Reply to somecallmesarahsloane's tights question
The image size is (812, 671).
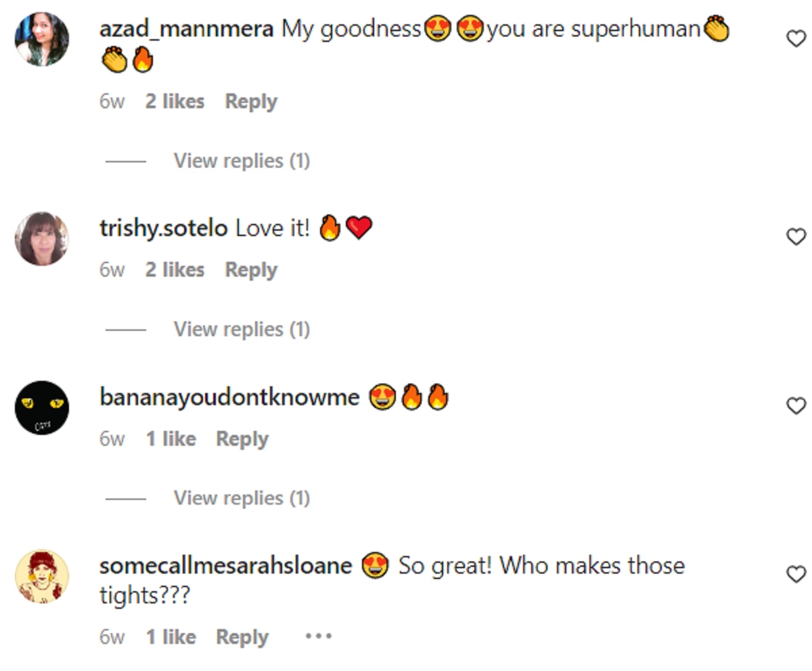point(242,637)
